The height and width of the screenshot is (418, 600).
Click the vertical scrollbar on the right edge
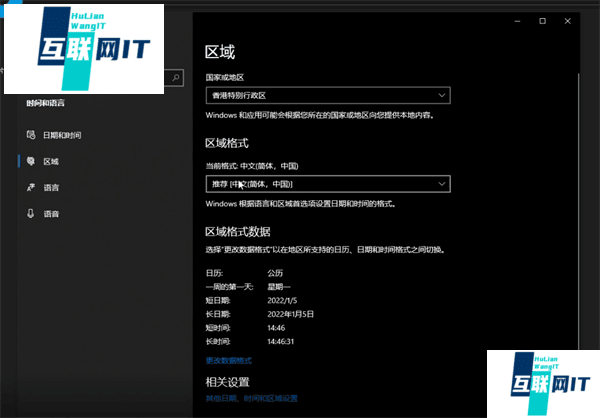[578, 200]
